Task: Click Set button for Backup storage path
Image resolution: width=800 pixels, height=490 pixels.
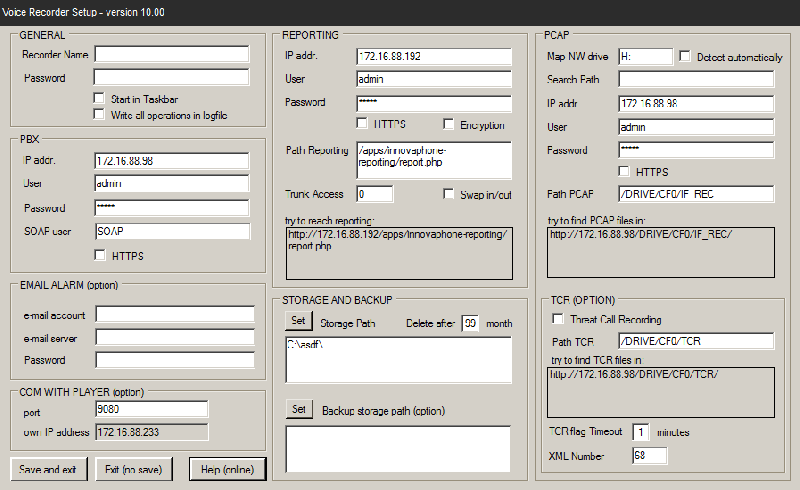Action: [x=299, y=409]
